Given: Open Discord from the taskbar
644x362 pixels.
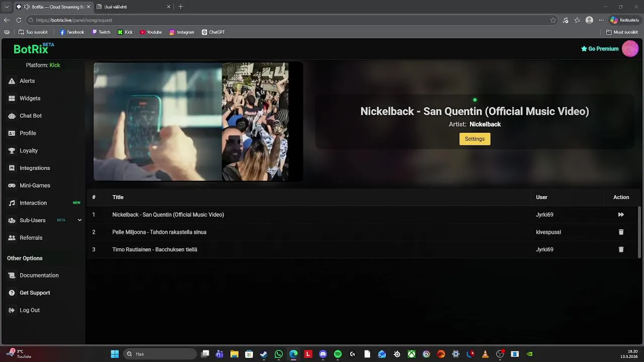Looking at the screenshot, I should [x=323, y=354].
